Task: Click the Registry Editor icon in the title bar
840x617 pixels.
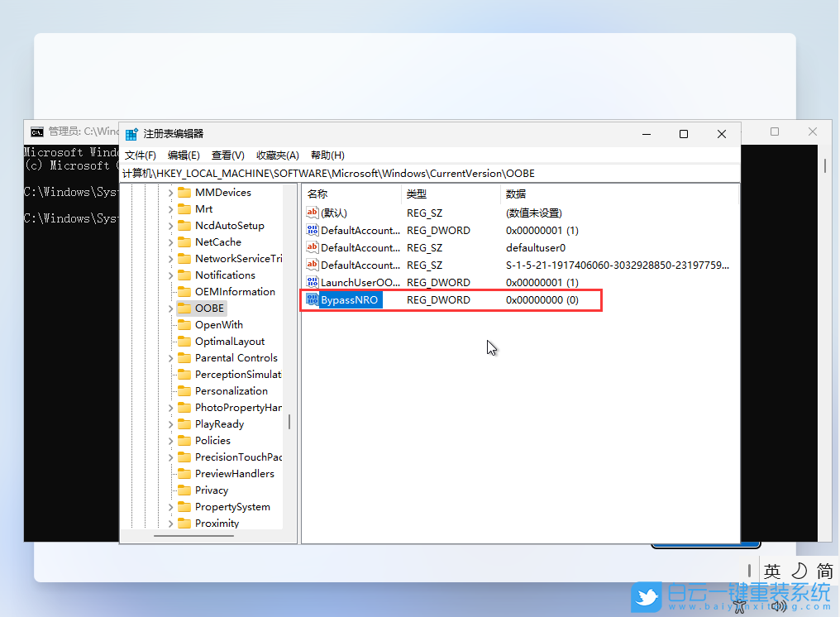Action: coord(132,133)
